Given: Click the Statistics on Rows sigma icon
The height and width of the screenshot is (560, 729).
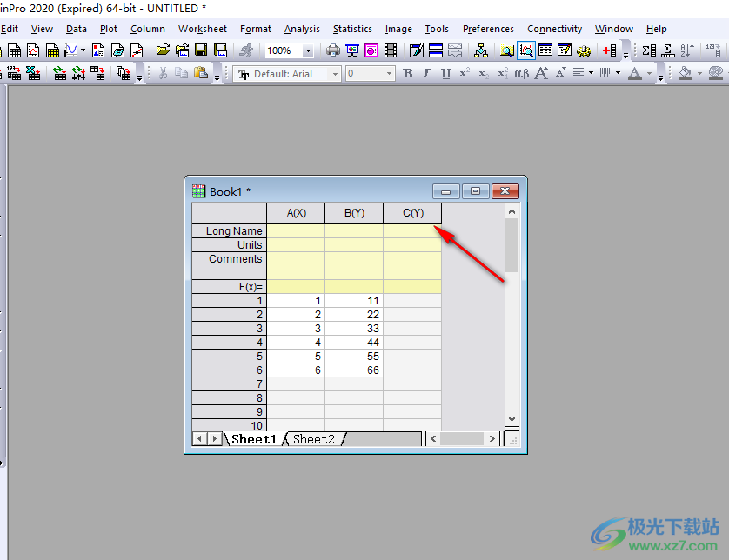Looking at the screenshot, I should (x=668, y=50).
